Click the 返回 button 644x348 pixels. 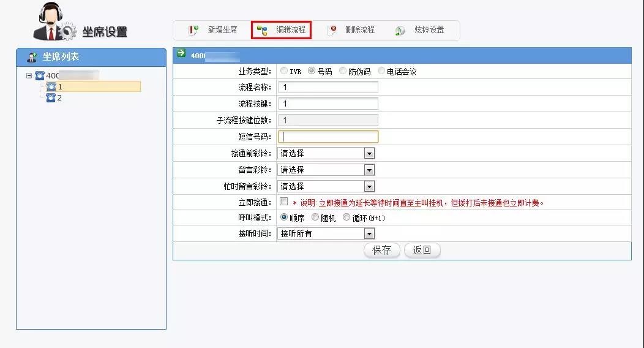point(422,250)
